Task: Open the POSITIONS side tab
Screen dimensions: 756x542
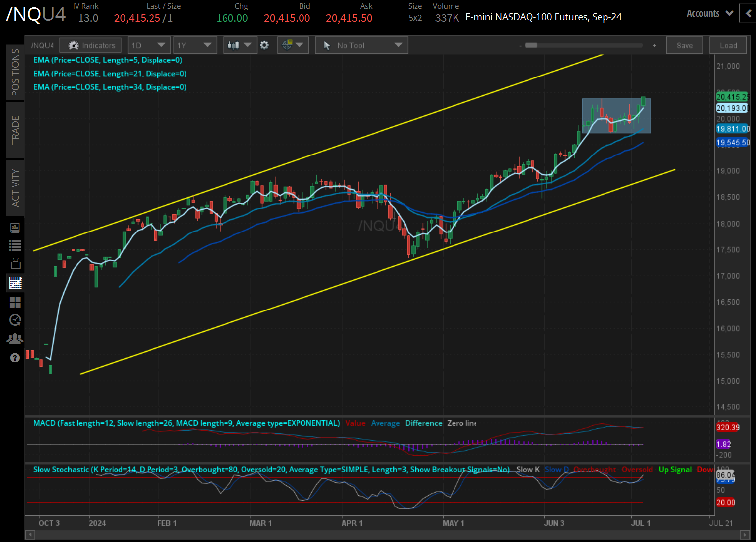Action: coord(15,72)
